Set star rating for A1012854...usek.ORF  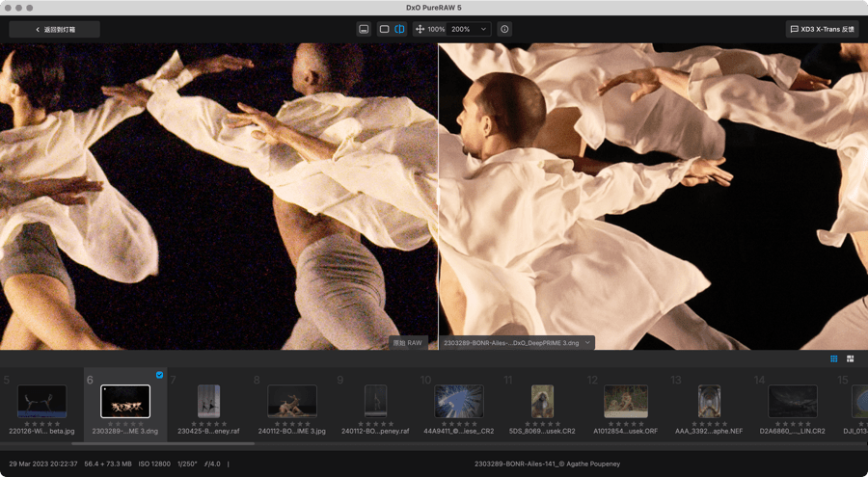626,424
